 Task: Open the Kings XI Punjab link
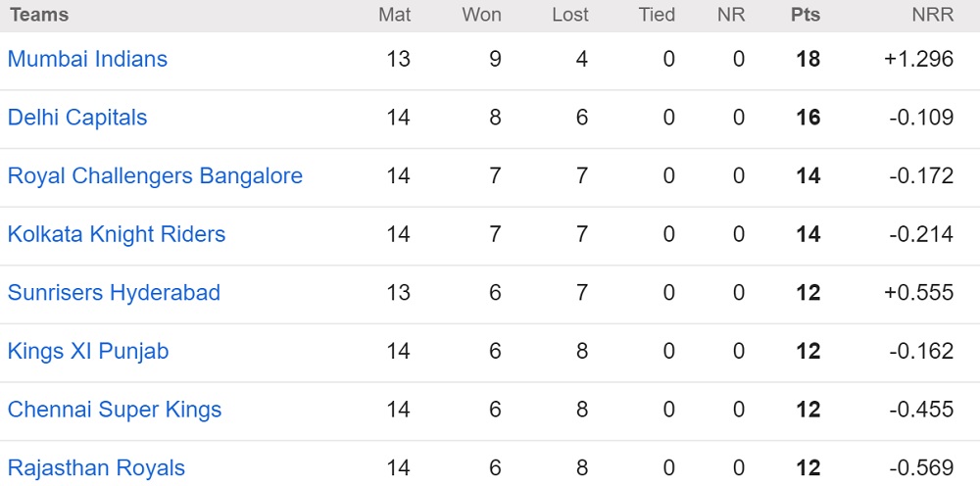click(88, 351)
